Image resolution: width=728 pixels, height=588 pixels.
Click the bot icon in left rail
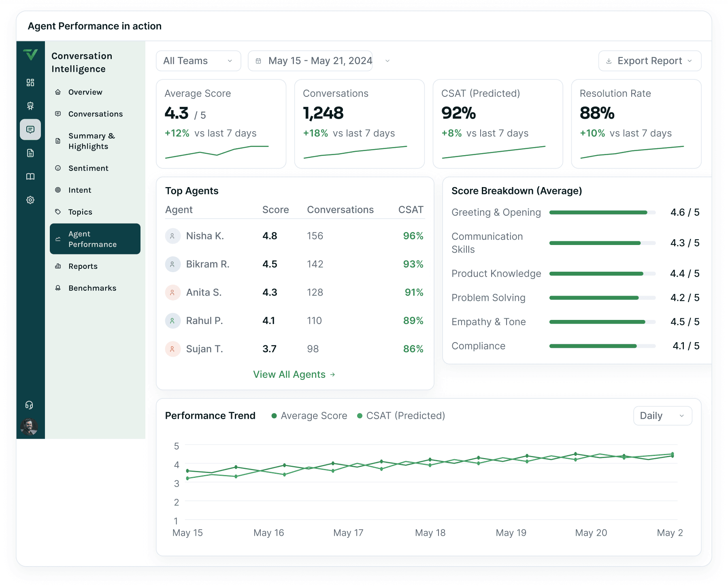(30, 106)
